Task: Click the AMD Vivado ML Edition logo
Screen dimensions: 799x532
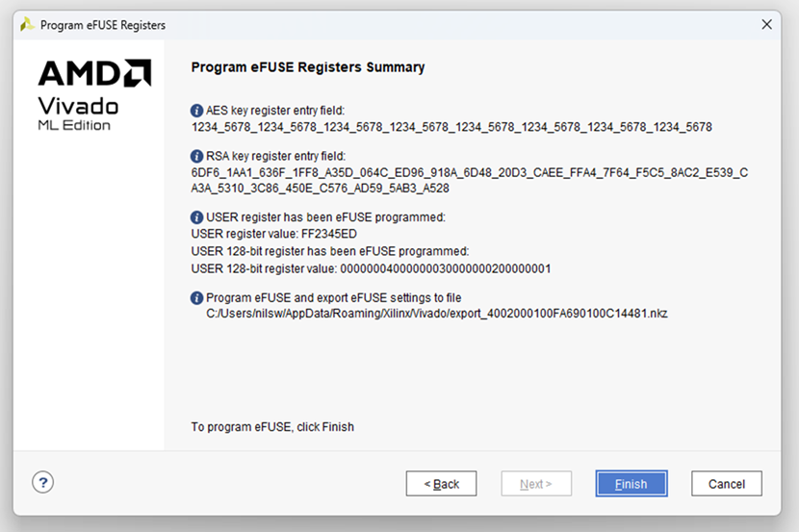Action: pos(89,94)
